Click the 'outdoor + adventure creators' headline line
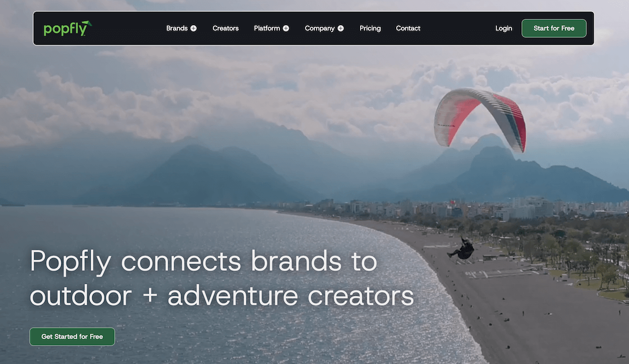The image size is (629, 364). coord(222,295)
